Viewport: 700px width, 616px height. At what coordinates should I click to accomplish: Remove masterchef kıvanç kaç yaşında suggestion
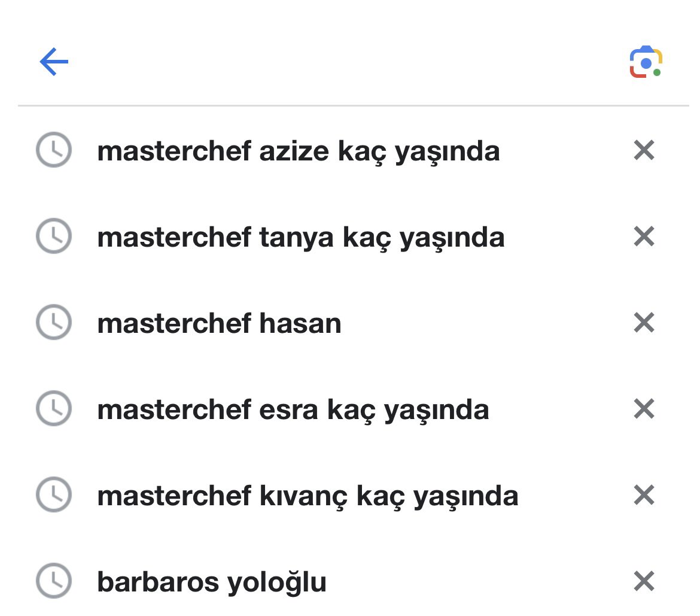pyautogui.click(x=644, y=495)
